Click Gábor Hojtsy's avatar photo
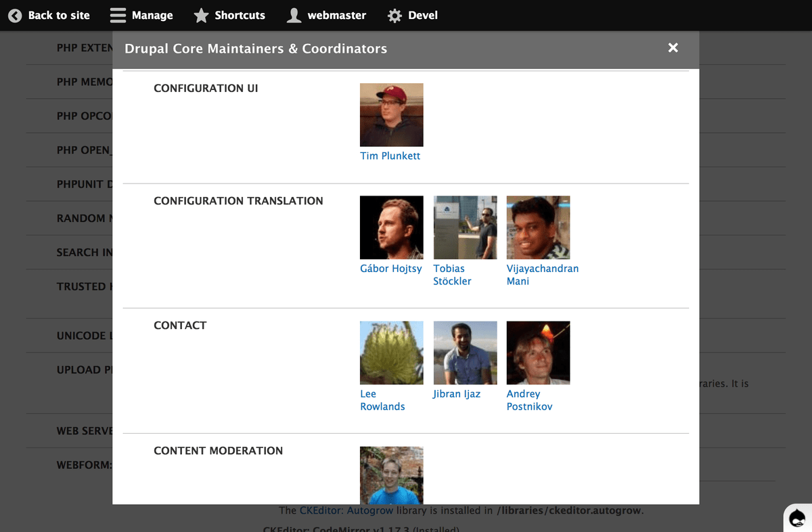The height and width of the screenshot is (532, 812). [392, 227]
